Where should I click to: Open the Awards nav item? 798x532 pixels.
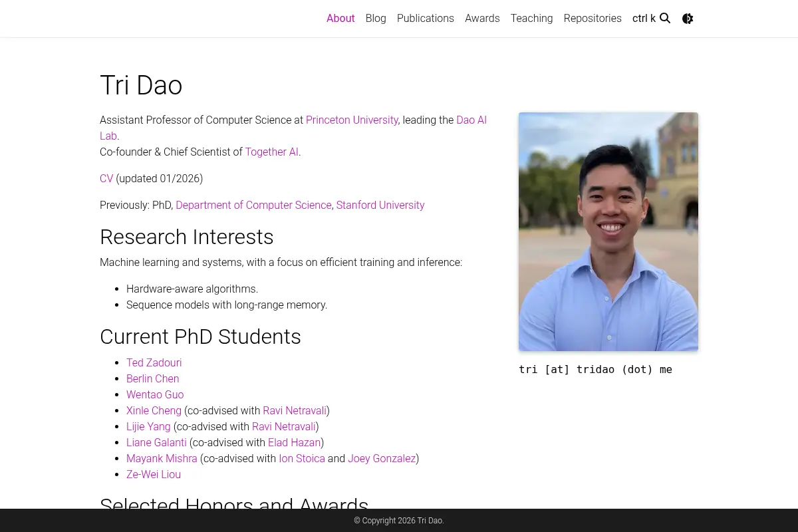[482, 19]
